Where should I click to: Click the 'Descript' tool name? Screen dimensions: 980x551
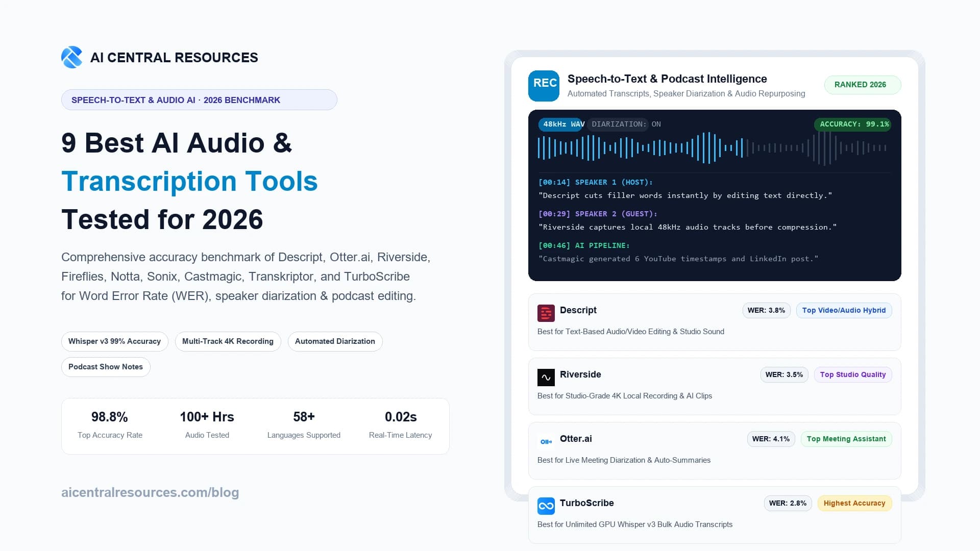(578, 310)
